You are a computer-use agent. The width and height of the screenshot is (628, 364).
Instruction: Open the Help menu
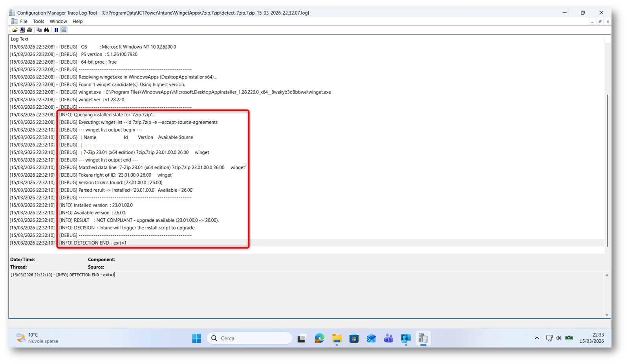pyautogui.click(x=77, y=21)
